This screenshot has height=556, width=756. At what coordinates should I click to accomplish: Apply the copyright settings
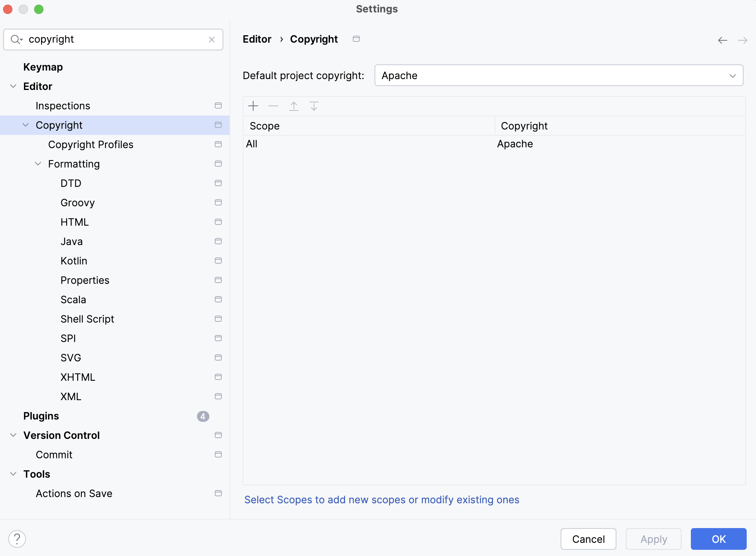[653, 539]
